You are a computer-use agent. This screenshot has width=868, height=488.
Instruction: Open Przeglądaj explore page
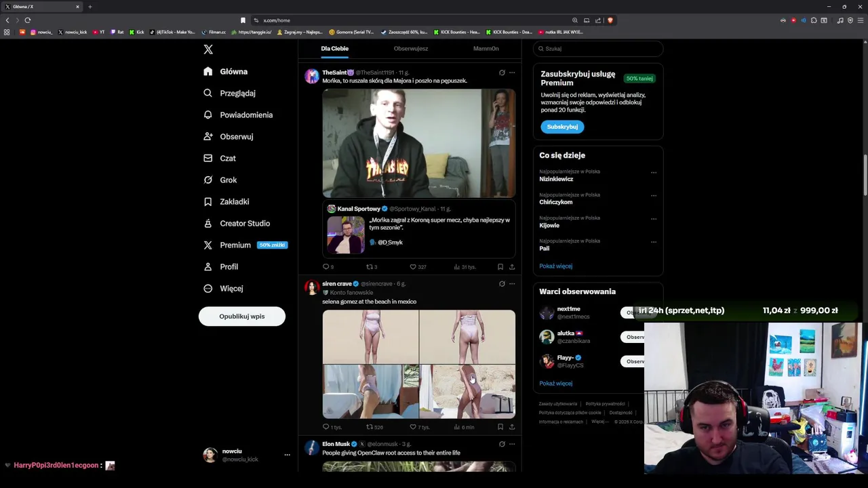coord(229,93)
